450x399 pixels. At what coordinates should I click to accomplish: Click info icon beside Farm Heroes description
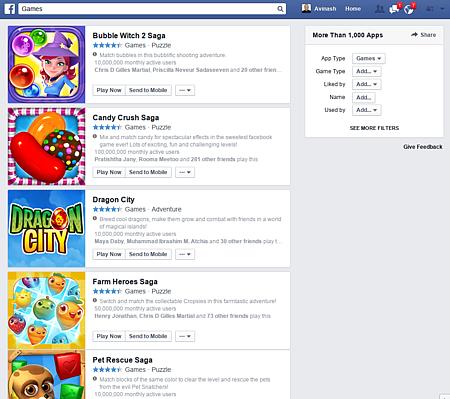95,300
